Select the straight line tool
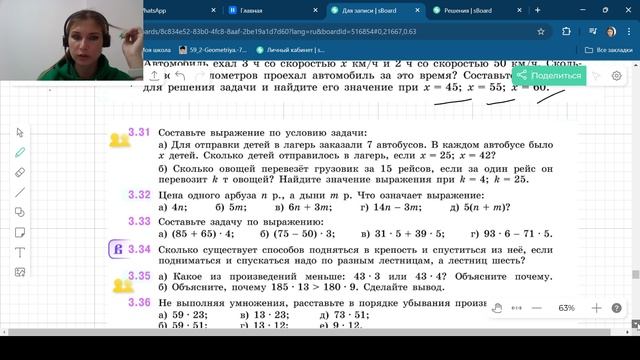The image size is (640, 360). click(x=20, y=192)
